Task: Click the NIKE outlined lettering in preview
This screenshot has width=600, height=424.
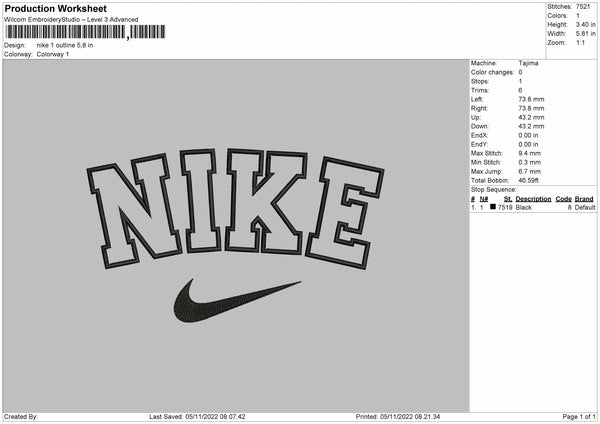Action: (x=235, y=209)
